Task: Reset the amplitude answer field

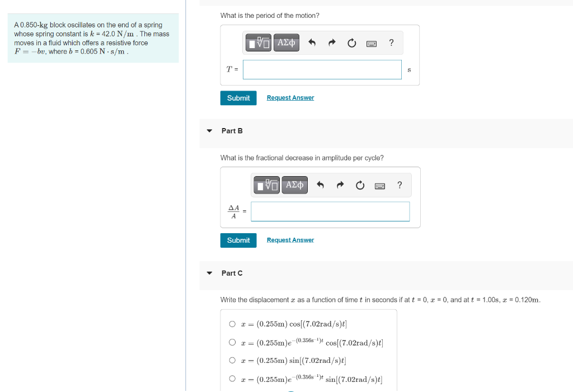Action: tap(360, 185)
